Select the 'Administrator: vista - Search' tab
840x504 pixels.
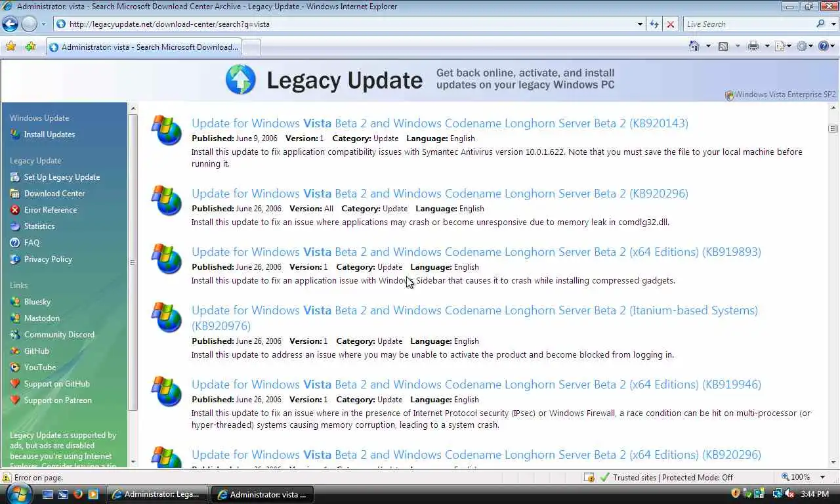point(144,47)
